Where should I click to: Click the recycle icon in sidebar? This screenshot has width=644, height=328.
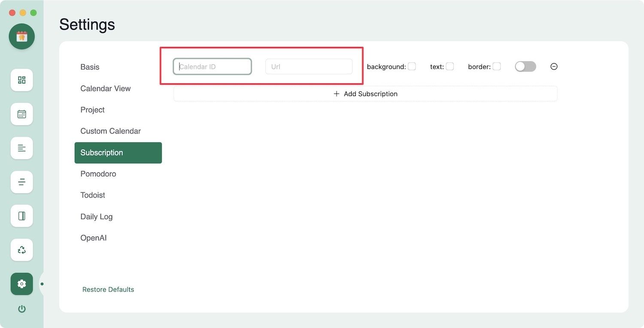[x=22, y=250]
